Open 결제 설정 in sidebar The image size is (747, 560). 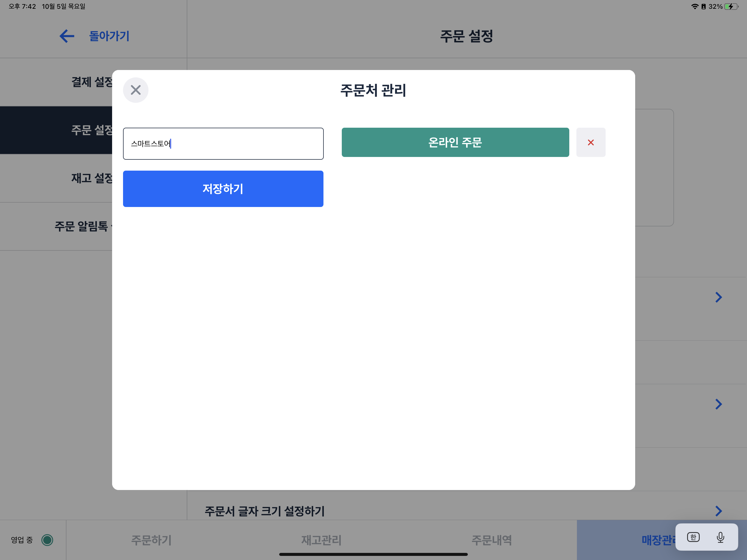tap(91, 82)
